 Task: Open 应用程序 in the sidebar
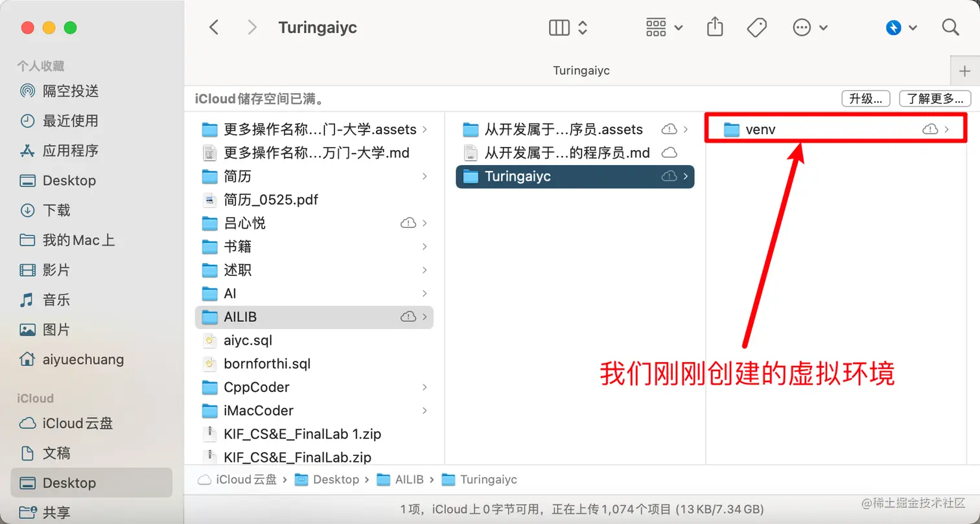pyautogui.click(x=91, y=150)
